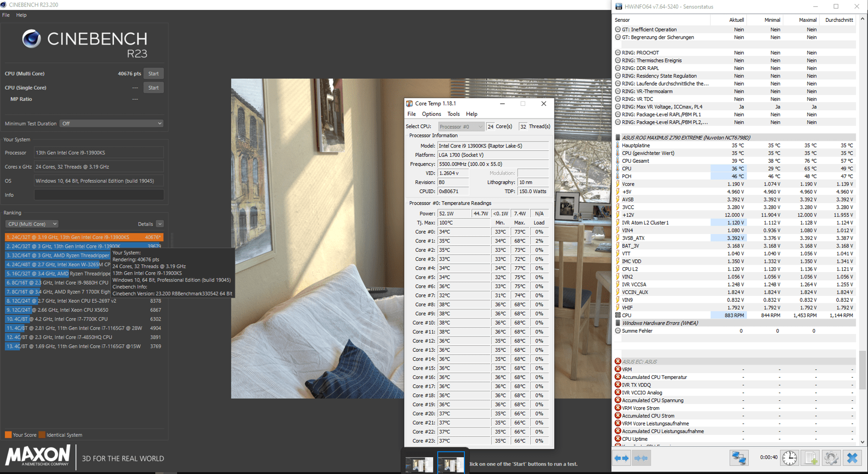
Task: Click HWiNFO vertical scrollbar thumb
Action: pos(863,370)
